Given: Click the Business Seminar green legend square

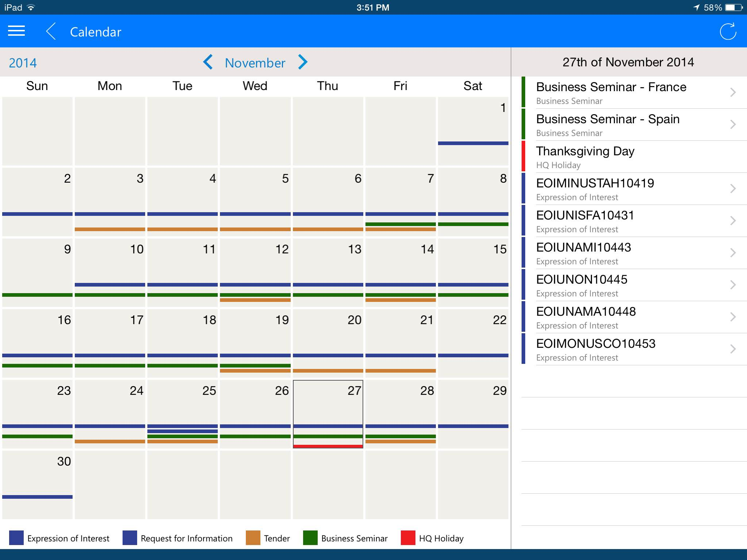Looking at the screenshot, I should tap(310, 538).
